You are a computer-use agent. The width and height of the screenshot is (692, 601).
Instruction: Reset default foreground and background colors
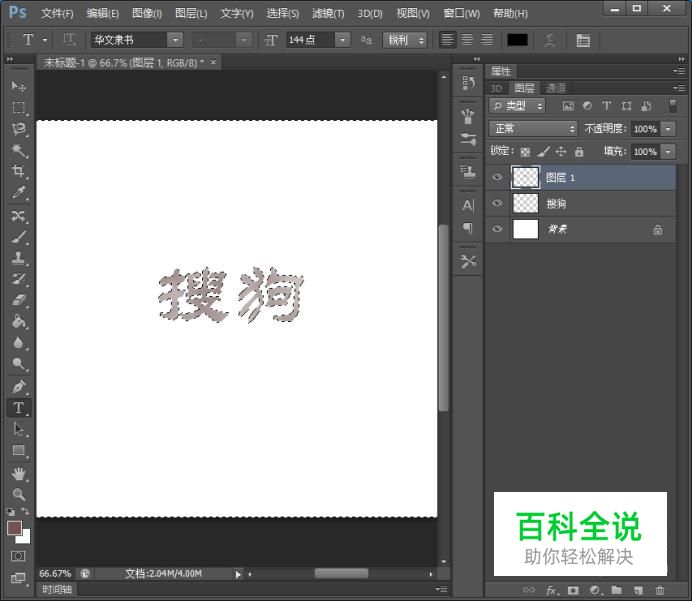[x=11, y=512]
